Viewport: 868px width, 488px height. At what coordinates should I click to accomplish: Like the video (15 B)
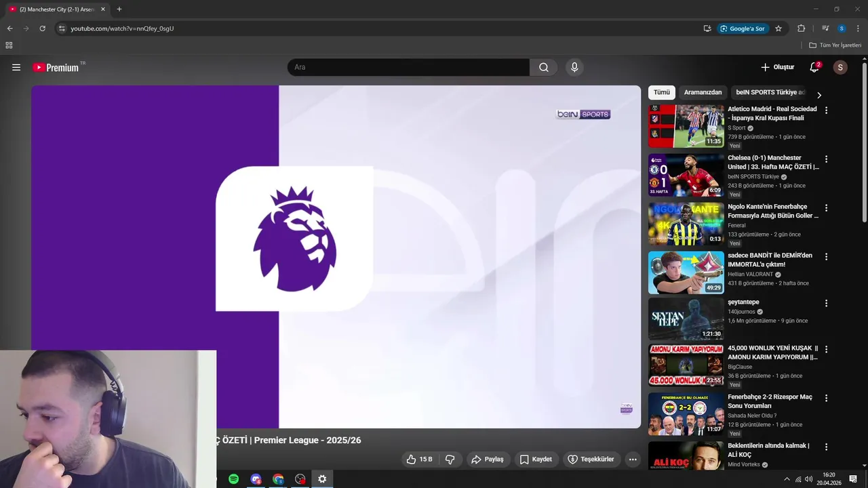(x=419, y=460)
